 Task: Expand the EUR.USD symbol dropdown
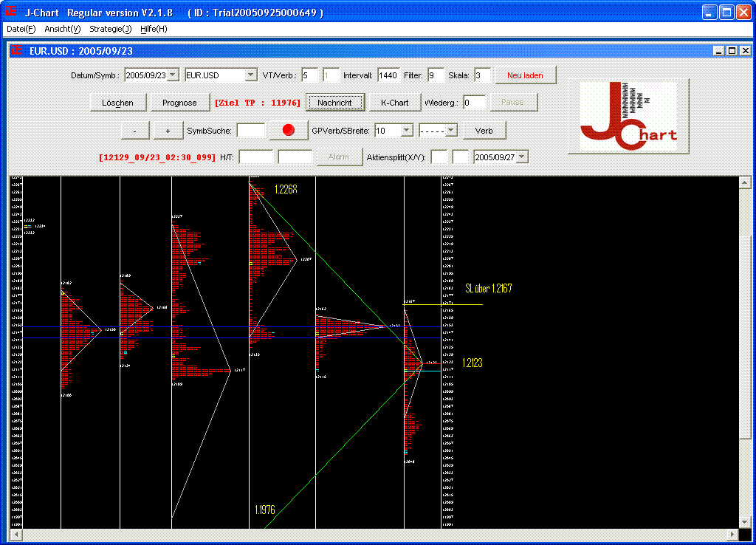coord(250,75)
